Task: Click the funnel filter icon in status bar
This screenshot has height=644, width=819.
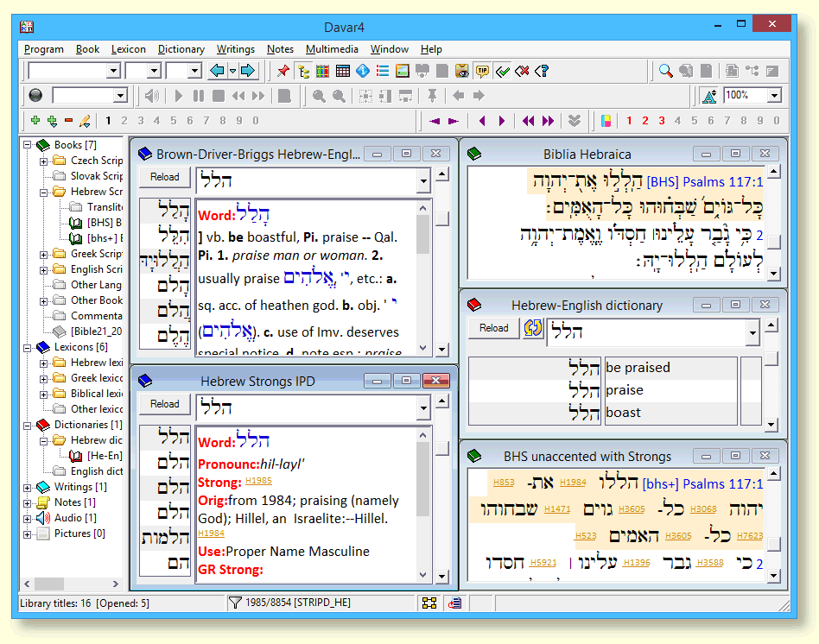Action: (x=235, y=603)
